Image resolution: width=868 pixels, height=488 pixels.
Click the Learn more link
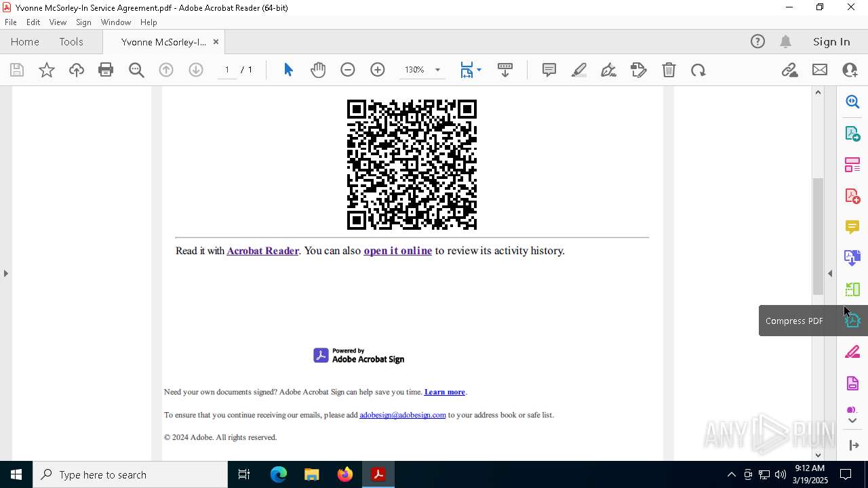445,392
